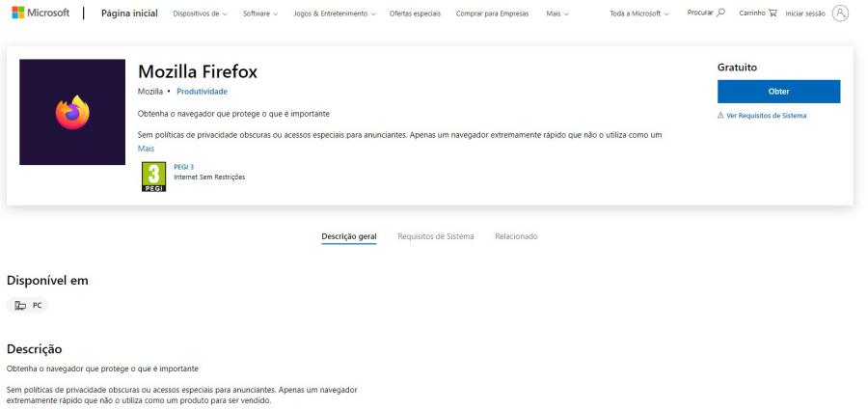The width and height of the screenshot is (868, 410).
Task: Click the Firefox app logo image
Action: pyautogui.click(x=72, y=112)
